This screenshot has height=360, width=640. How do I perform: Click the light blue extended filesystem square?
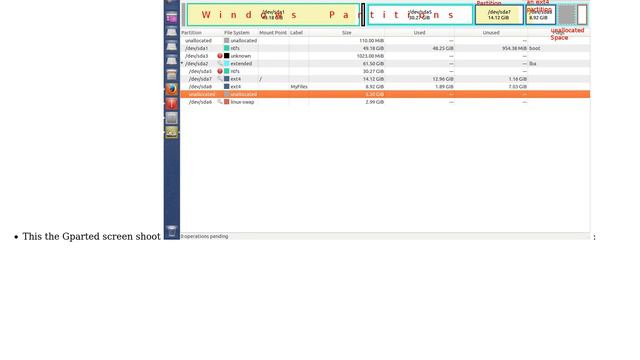[x=227, y=64]
